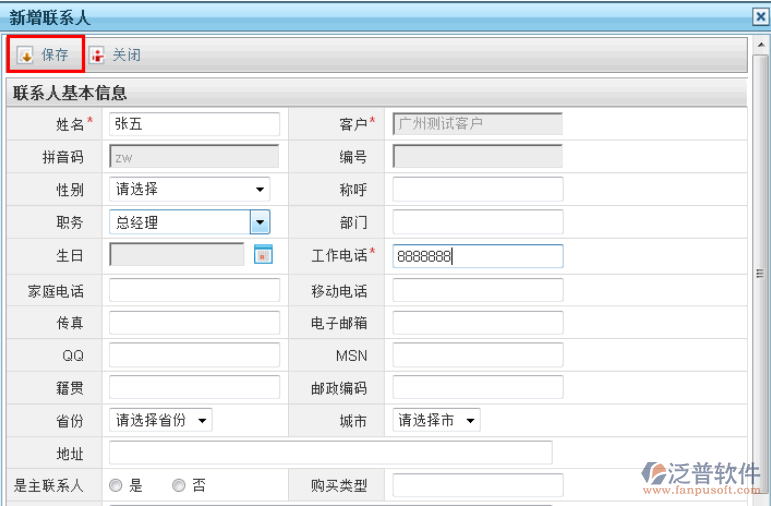Focus the 地址 input field
This screenshot has height=506, width=771.
tap(330, 453)
